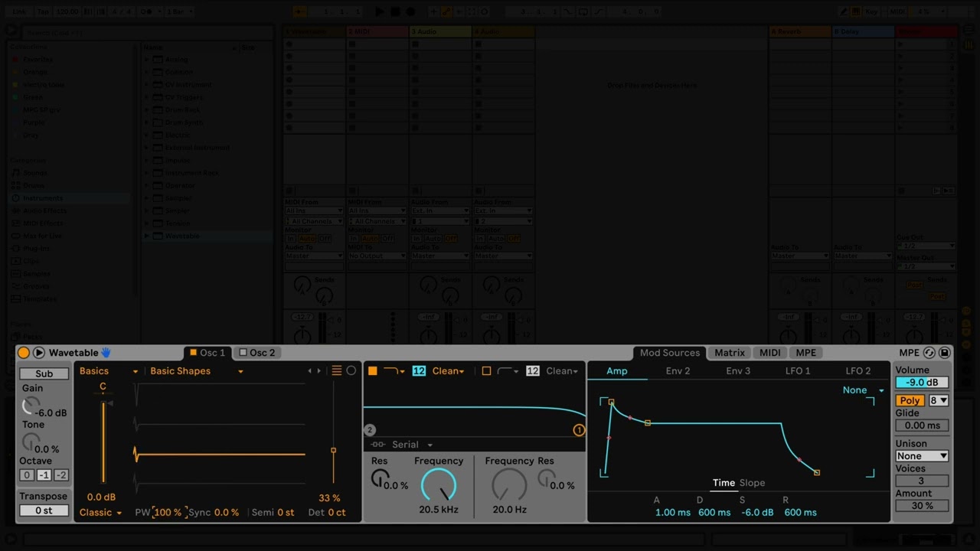This screenshot has height=551, width=980.
Task: Toggle Filter 1 orange on/off square
Action: (x=373, y=371)
